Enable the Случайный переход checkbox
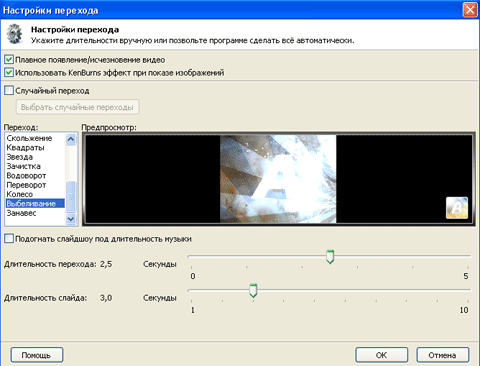The height and width of the screenshot is (366, 480). [9, 90]
